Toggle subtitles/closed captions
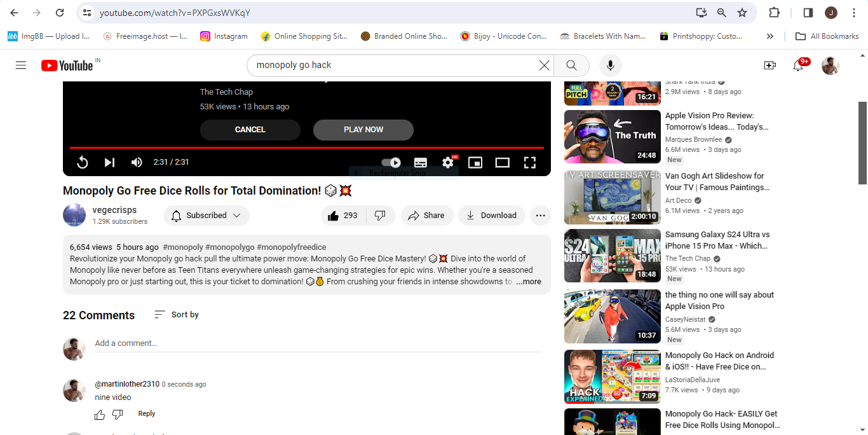868x435 pixels. point(421,162)
